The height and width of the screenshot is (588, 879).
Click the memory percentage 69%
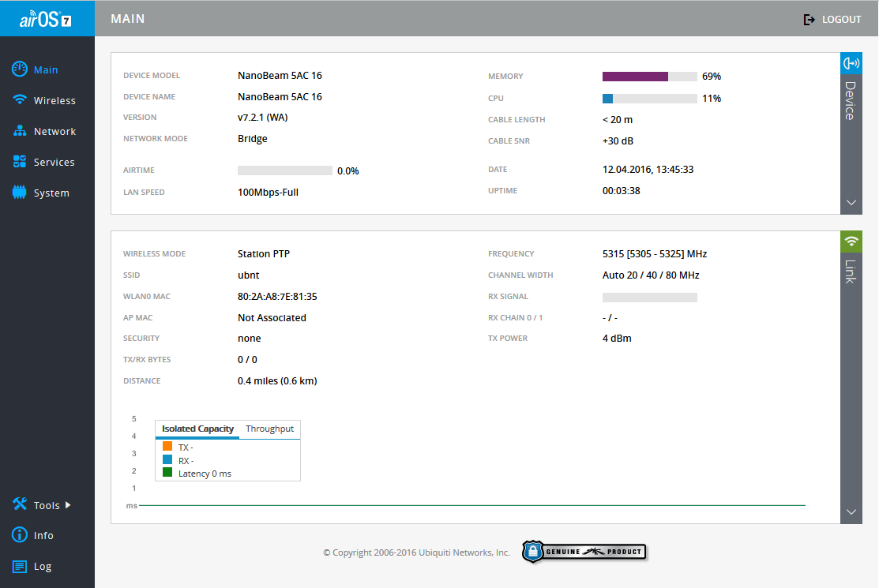coord(712,76)
